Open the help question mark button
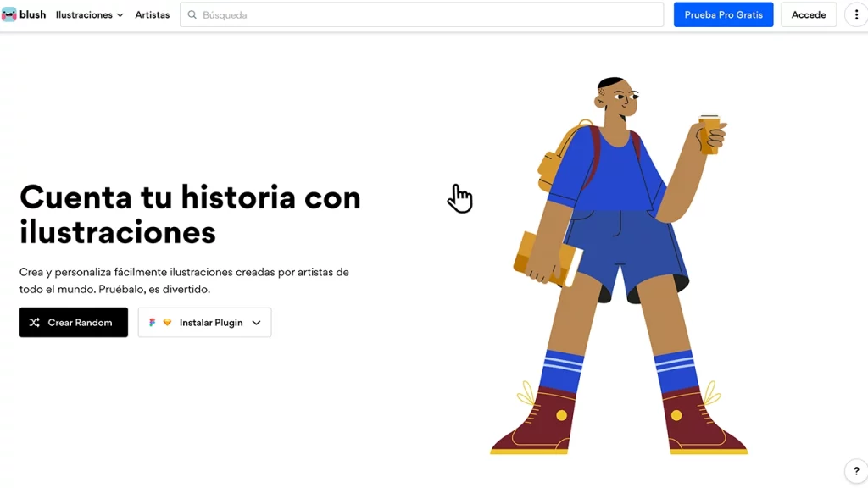The height and width of the screenshot is (488, 868). pyautogui.click(x=856, y=472)
